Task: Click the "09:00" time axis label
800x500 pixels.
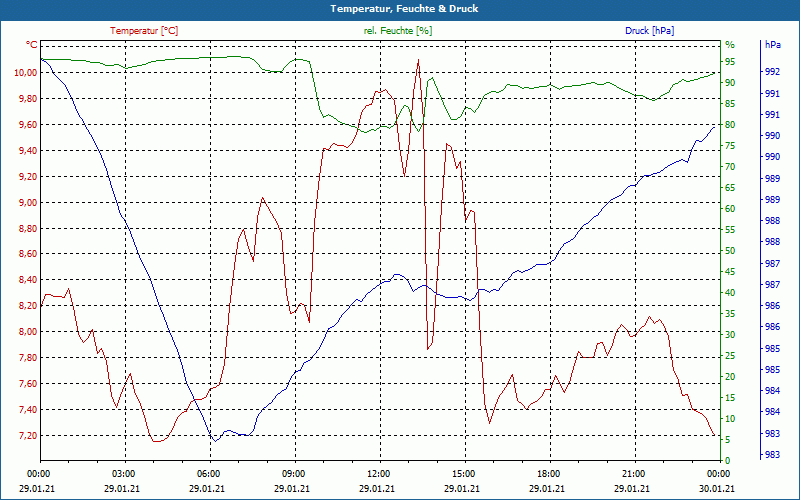Action: point(292,473)
